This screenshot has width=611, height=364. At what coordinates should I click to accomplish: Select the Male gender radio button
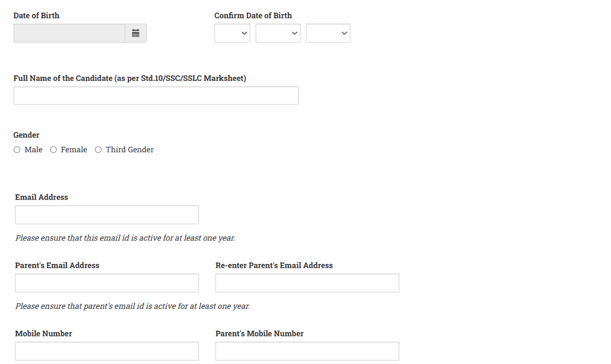point(17,150)
